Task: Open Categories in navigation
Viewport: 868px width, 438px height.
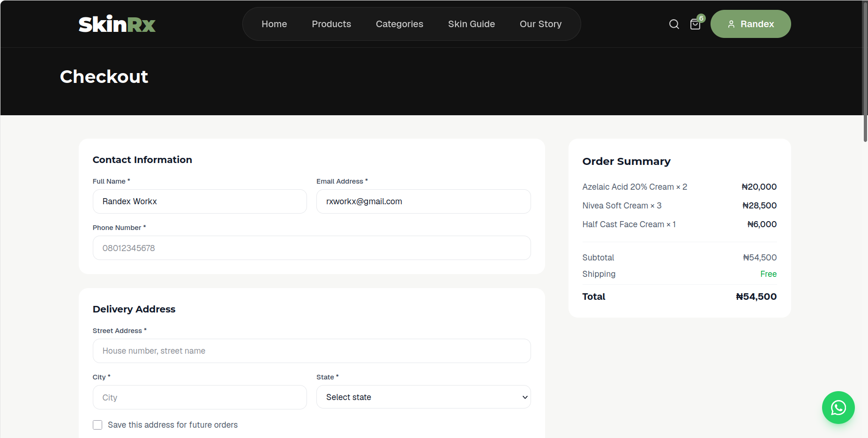Action: pos(399,24)
